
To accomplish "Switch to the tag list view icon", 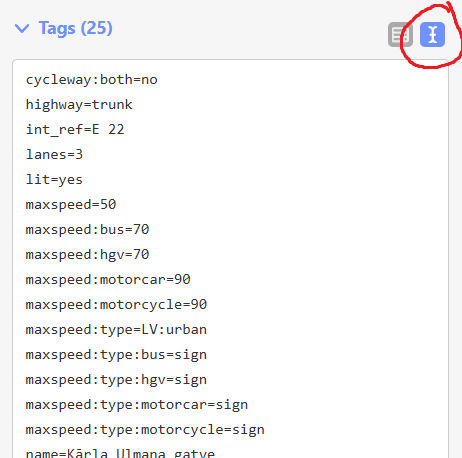I will [x=400, y=34].
